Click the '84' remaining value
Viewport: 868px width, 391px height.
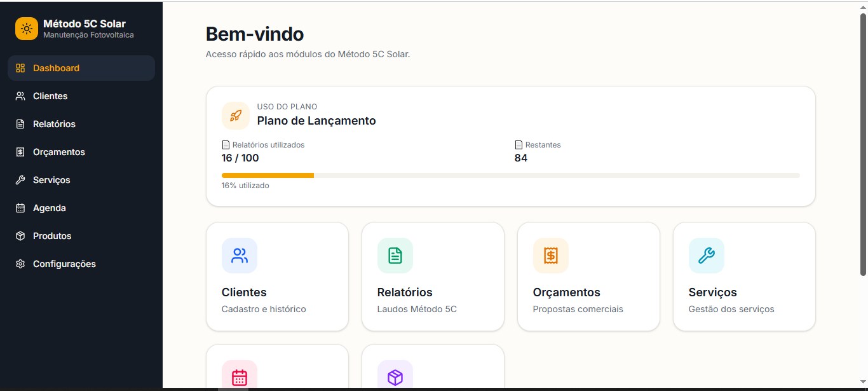(521, 158)
